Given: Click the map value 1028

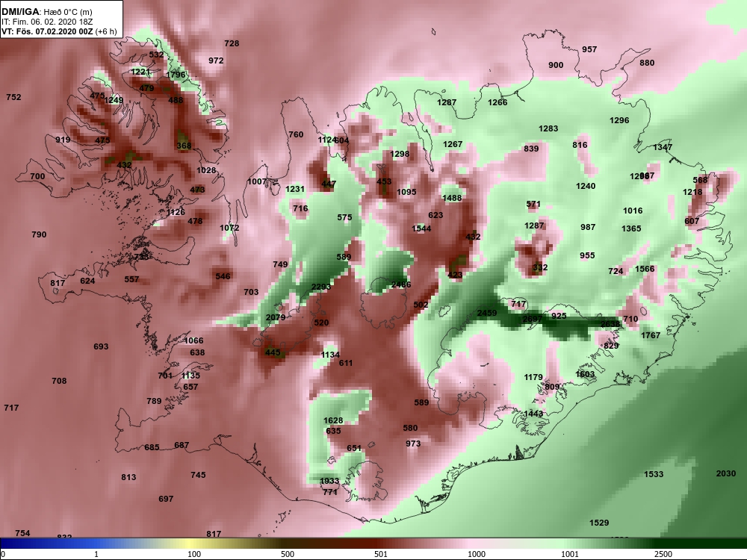Looking at the screenshot, I should 206,170.
